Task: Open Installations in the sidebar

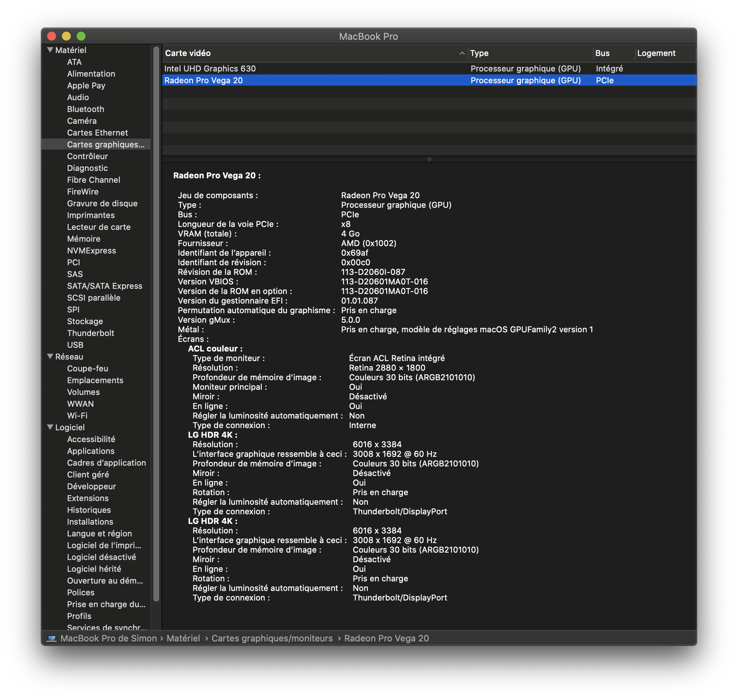Action: [x=90, y=522]
